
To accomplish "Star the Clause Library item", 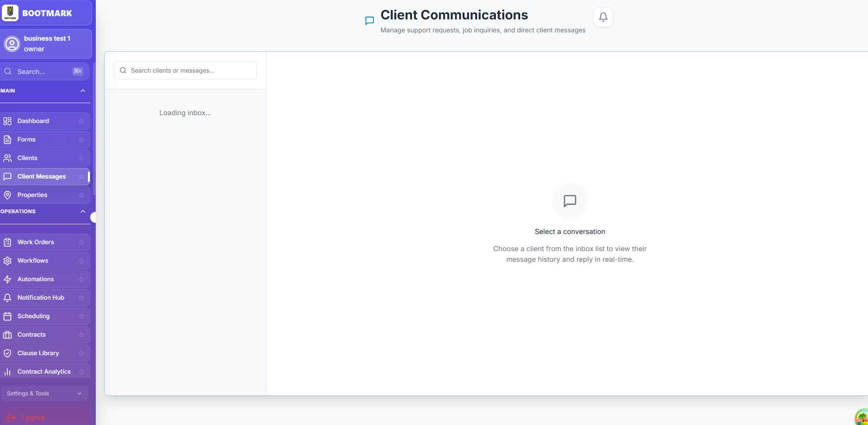I will coord(81,353).
